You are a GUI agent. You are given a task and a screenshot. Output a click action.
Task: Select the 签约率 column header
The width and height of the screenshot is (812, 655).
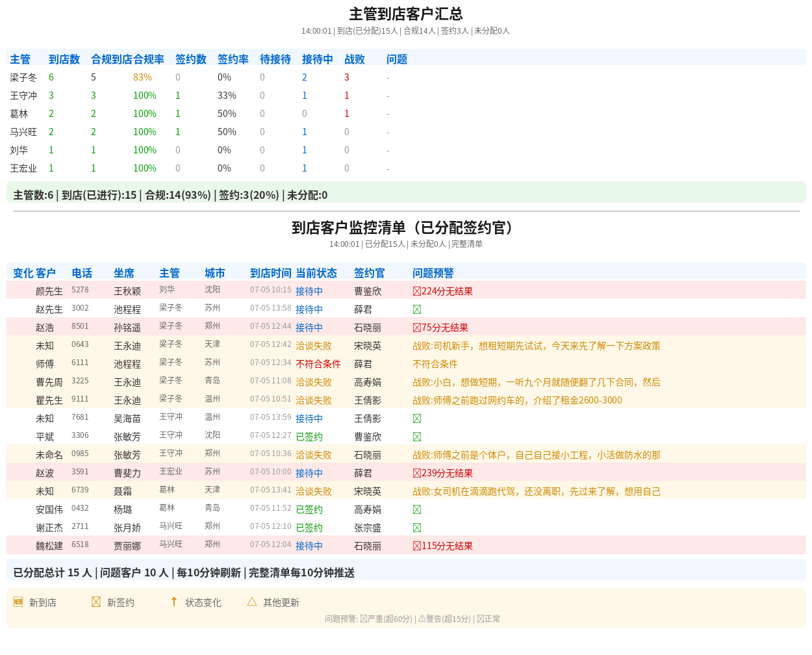click(233, 59)
